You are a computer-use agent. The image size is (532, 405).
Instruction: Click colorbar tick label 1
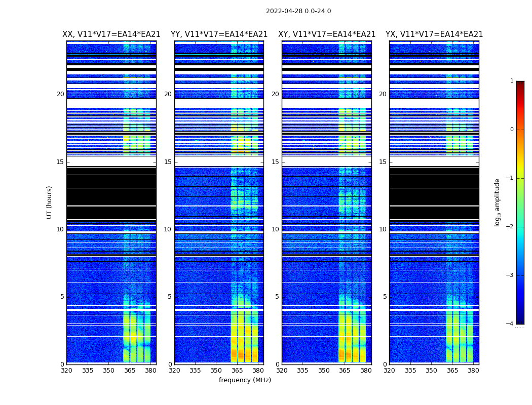click(511, 81)
